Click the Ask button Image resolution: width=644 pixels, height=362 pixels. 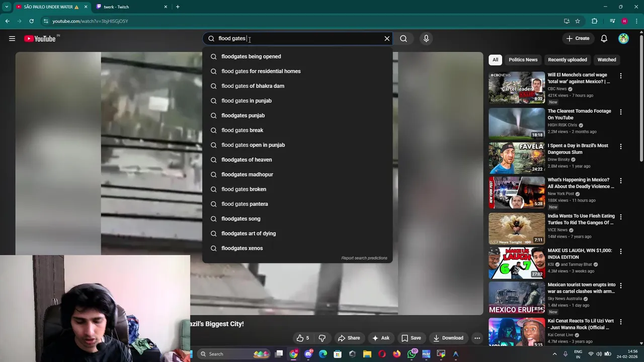coord(380,338)
